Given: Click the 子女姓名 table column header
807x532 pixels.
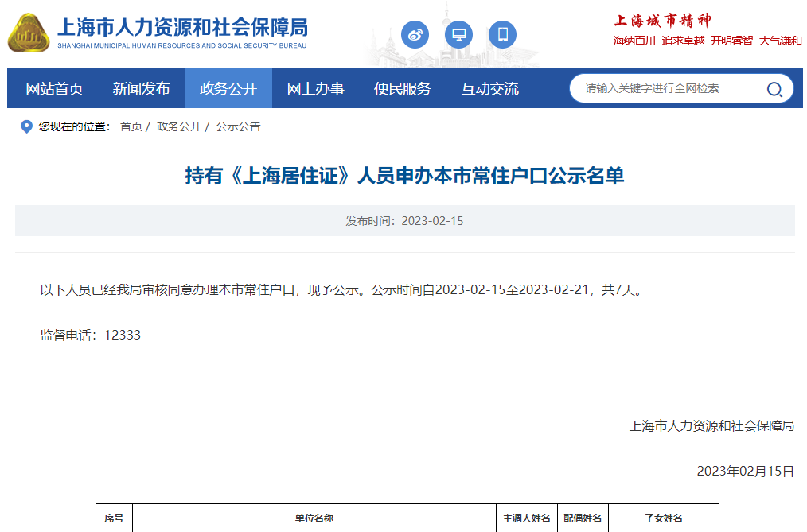Looking at the screenshot, I should [x=664, y=518].
